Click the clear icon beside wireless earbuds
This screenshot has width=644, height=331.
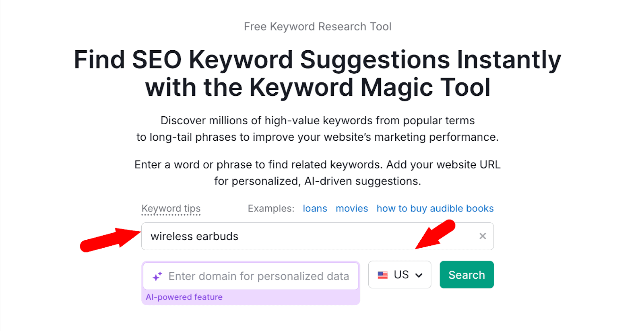point(483,236)
